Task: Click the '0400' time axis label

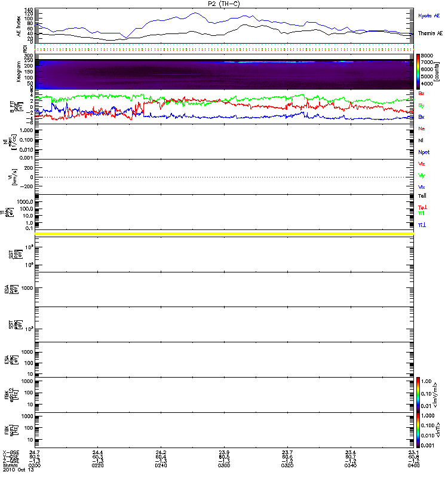Action: [x=413, y=465]
